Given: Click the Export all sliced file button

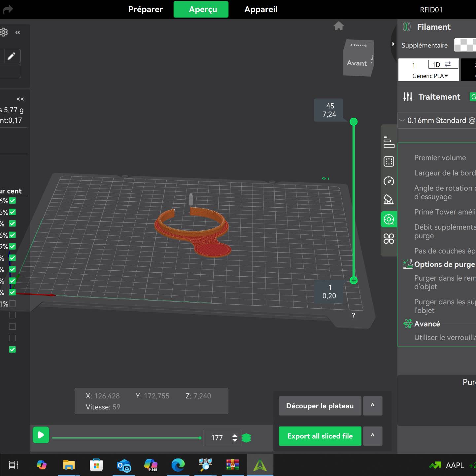Looking at the screenshot, I should 320,436.
